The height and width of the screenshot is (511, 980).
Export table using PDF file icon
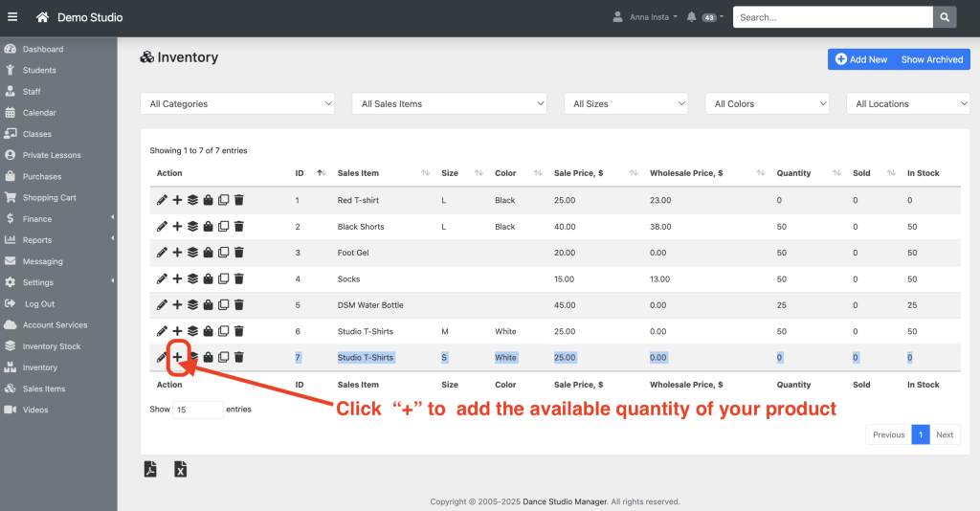point(150,469)
